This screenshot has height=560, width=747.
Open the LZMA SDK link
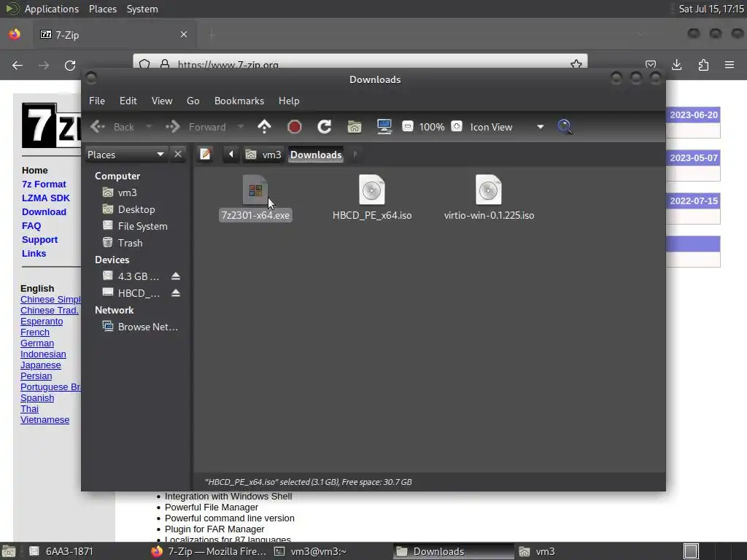point(46,198)
